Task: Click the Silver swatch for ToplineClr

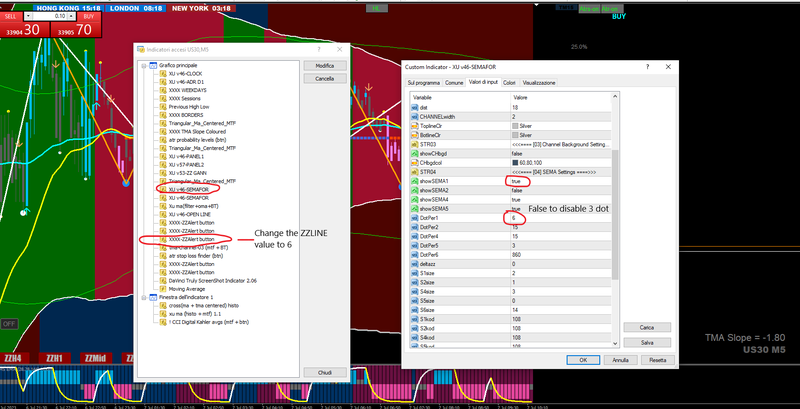Action: pos(515,126)
